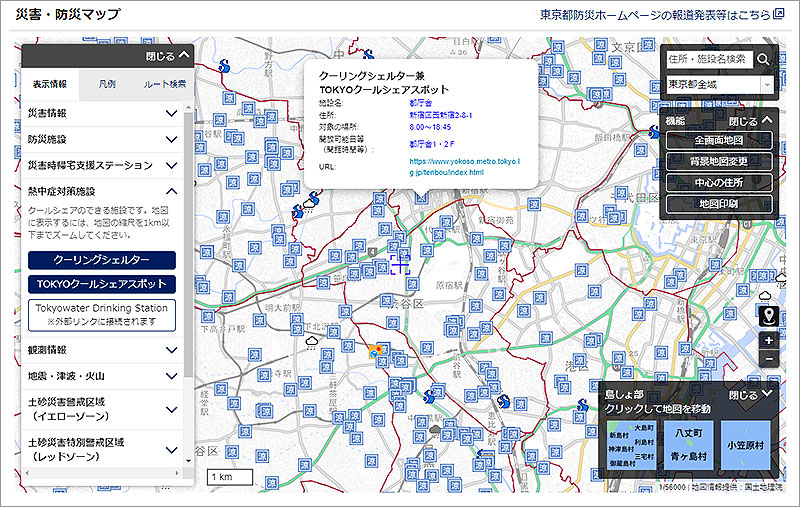This screenshot has width=800, height=507.
Task: Click the blue crosshair at map center
Action: [x=400, y=264]
